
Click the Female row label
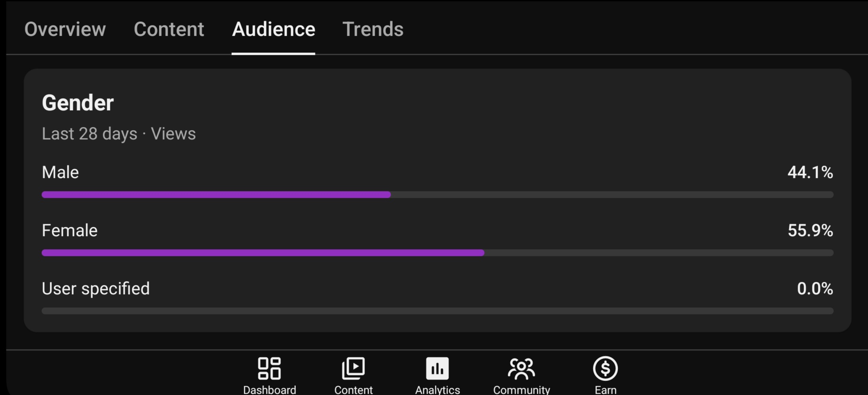(x=70, y=231)
